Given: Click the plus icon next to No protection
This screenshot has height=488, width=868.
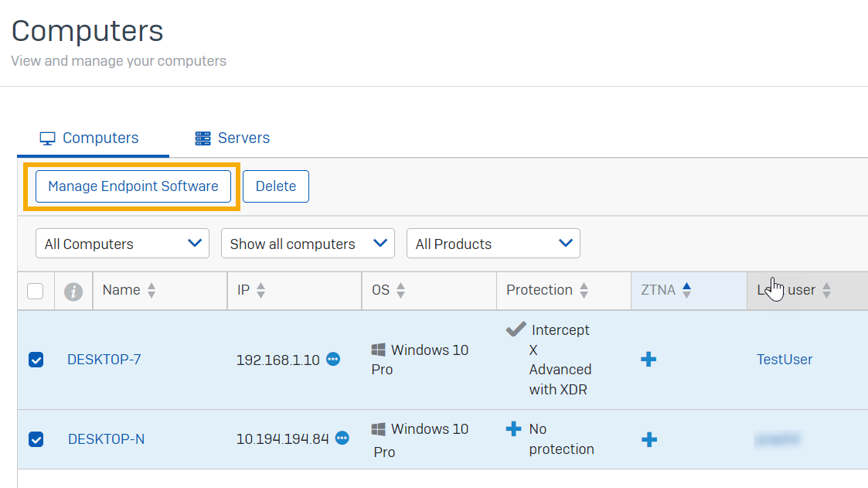Looking at the screenshot, I should [x=513, y=429].
